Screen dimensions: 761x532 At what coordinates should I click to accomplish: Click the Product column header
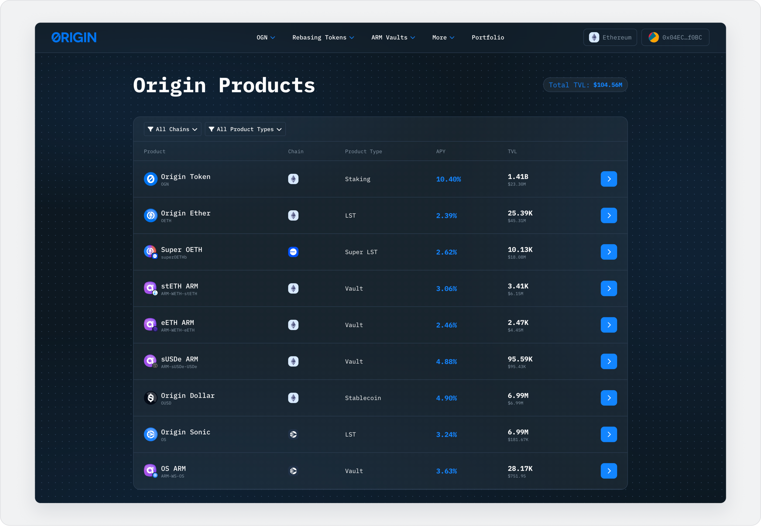154,151
